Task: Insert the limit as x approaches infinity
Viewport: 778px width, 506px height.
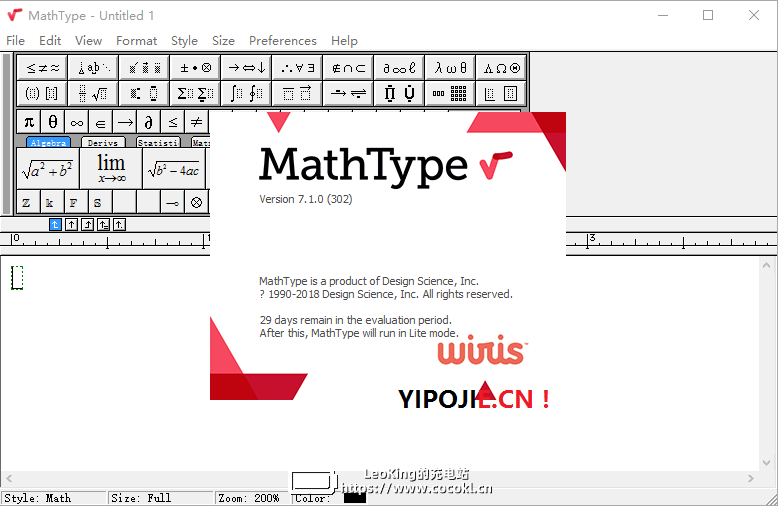Action: [x=111, y=169]
